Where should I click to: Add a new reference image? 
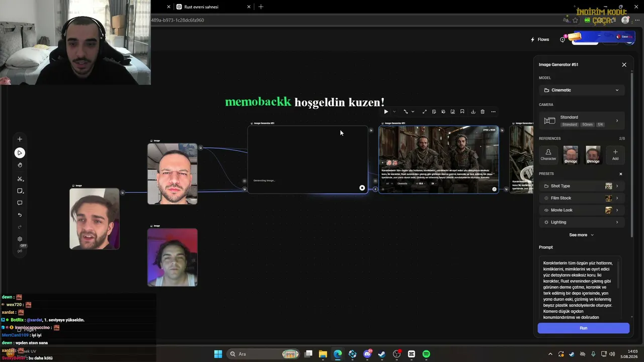pos(615,154)
